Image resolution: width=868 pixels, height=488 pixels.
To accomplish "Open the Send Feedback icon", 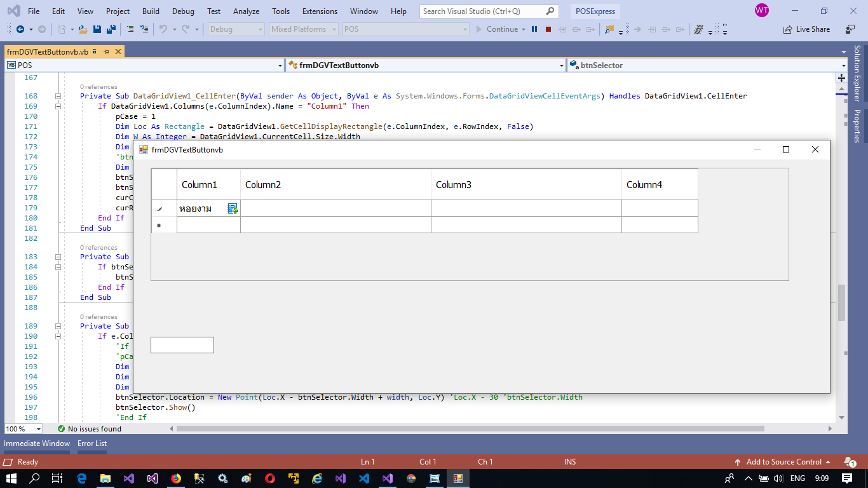I will [x=850, y=29].
